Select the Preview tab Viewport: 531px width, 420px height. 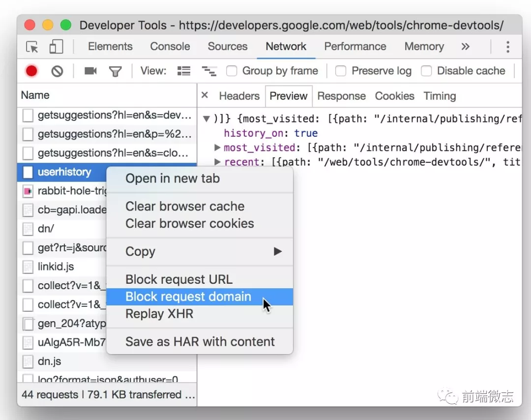pos(289,96)
